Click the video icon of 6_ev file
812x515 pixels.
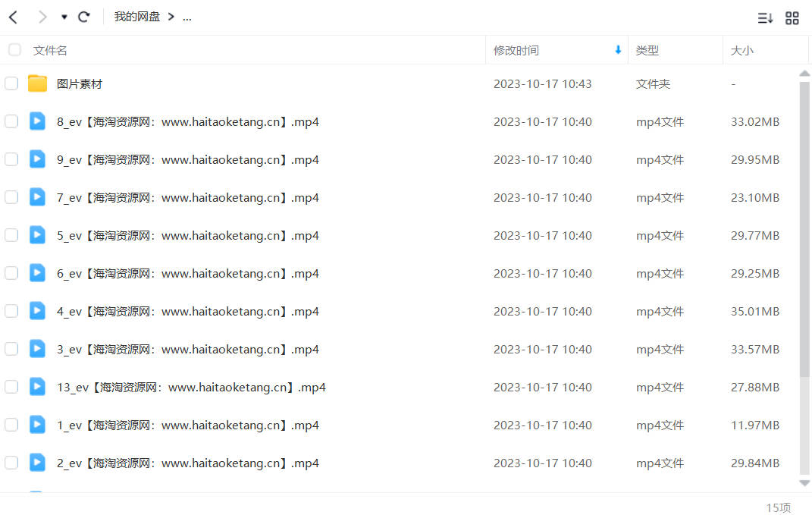click(x=37, y=273)
